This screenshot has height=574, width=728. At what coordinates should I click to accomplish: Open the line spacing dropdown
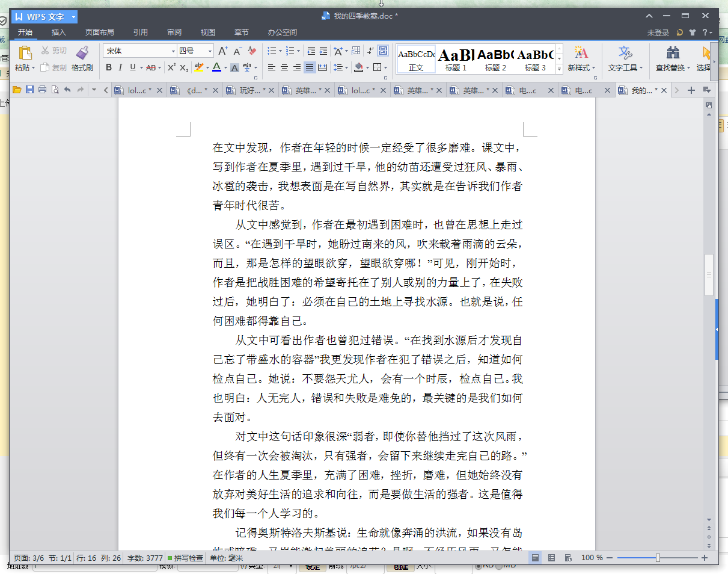pyautogui.click(x=341, y=67)
